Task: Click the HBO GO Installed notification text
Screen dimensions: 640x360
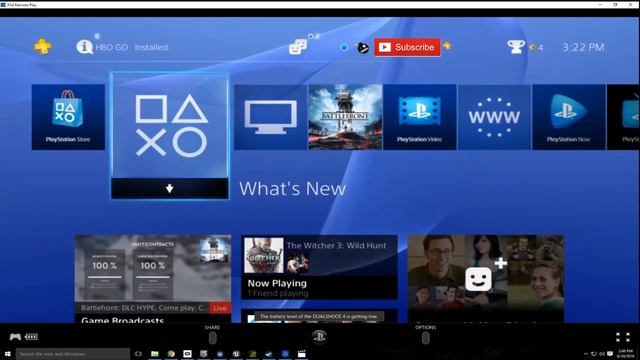Action: (x=132, y=47)
